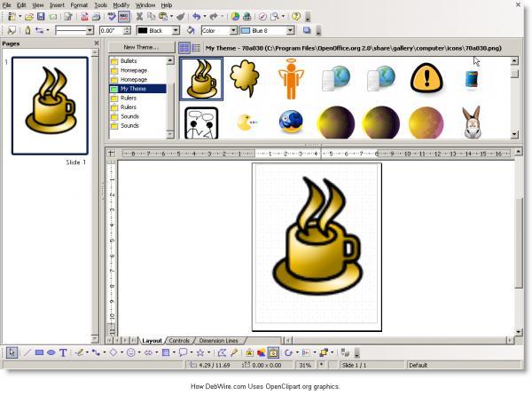Viewport: 532px width, 395px height.
Task: Click the Save icon in the toolbar
Action: [x=41, y=17]
